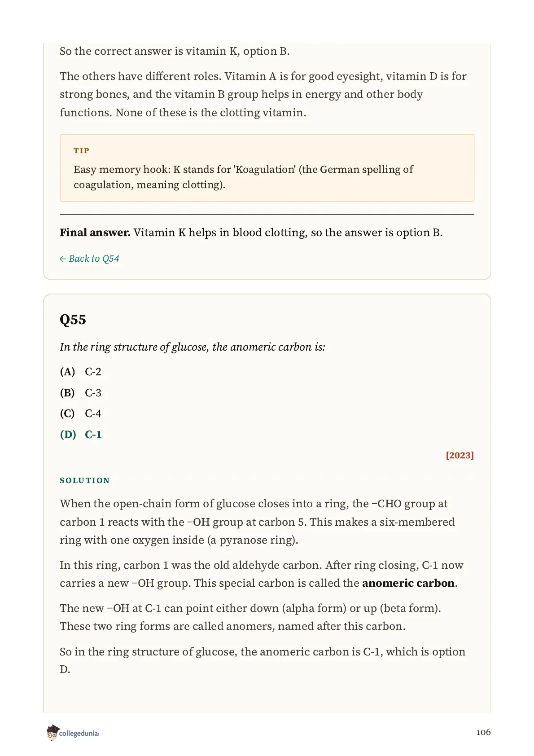Click the line 'So the correct answer is vitamin K'
Screen dimensions: 534x756
coord(175,51)
